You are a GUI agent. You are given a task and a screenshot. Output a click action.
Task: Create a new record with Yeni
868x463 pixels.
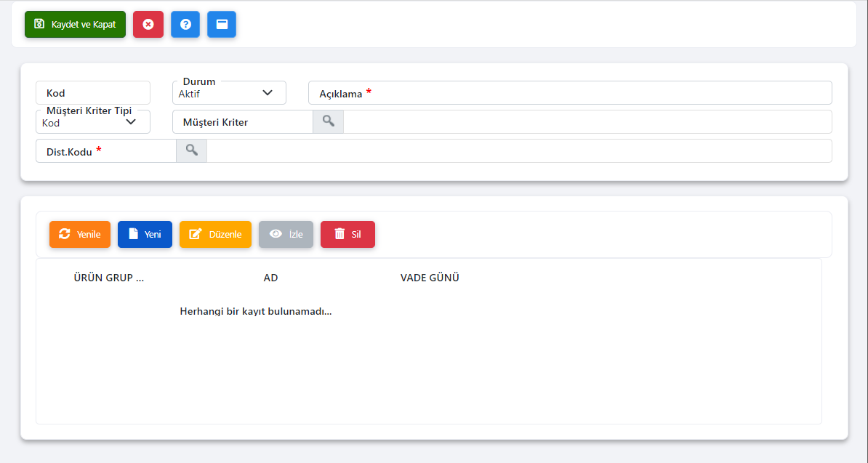(145, 234)
